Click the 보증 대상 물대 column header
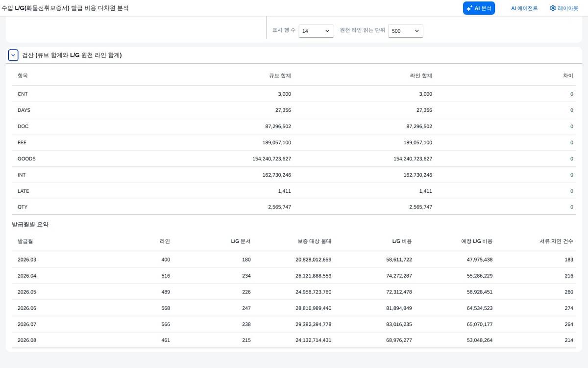 point(315,241)
